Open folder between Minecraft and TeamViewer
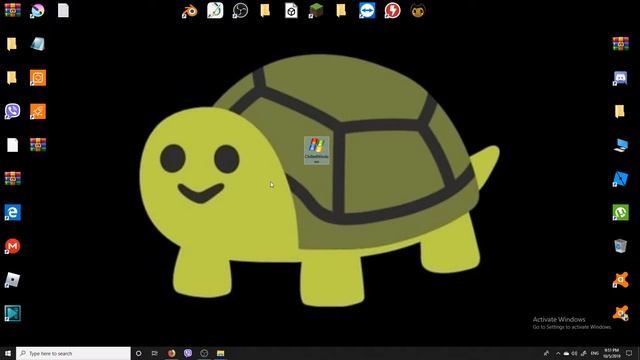This screenshot has height=360, width=640. tap(341, 11)
